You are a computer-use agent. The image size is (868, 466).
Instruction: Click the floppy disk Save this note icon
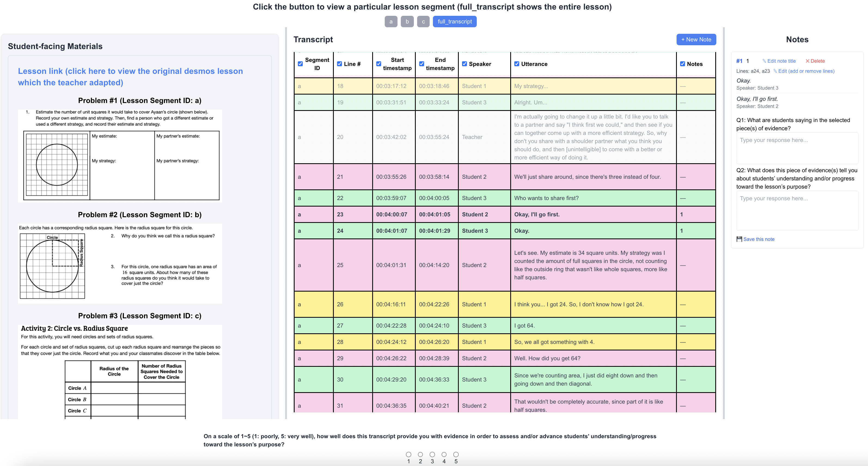(739, 239)
